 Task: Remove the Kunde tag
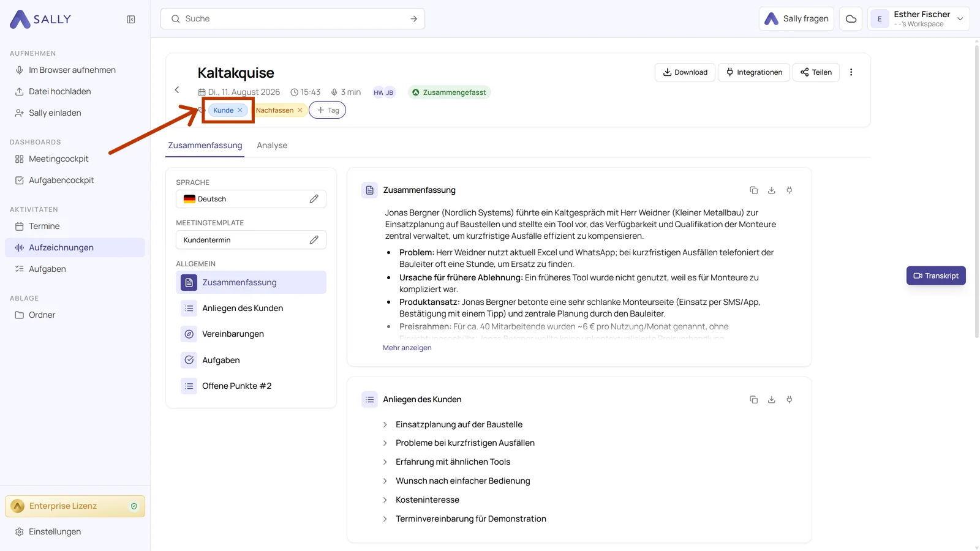[x=240, y=110]
